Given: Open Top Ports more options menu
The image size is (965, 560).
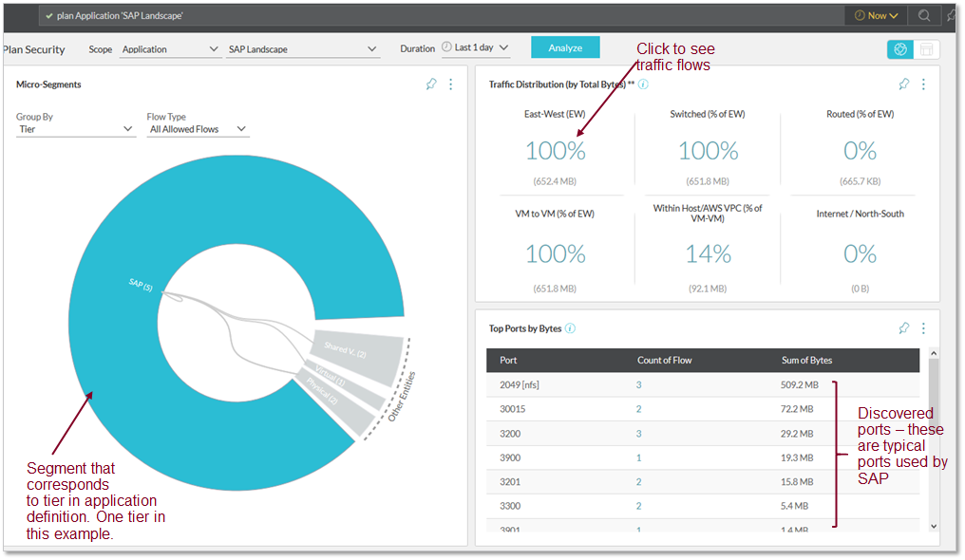Looking at the screenshot, I should pyautogui.click(x=923, y=328).
